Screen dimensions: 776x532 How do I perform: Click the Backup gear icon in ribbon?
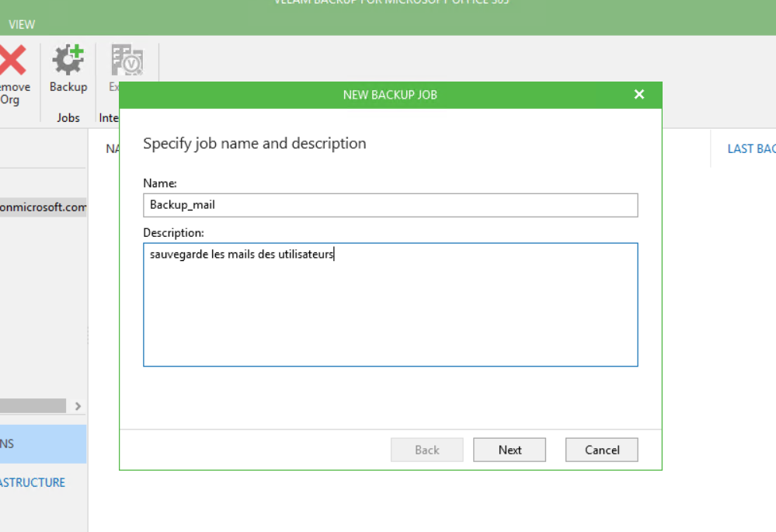[x=68, y=60]
